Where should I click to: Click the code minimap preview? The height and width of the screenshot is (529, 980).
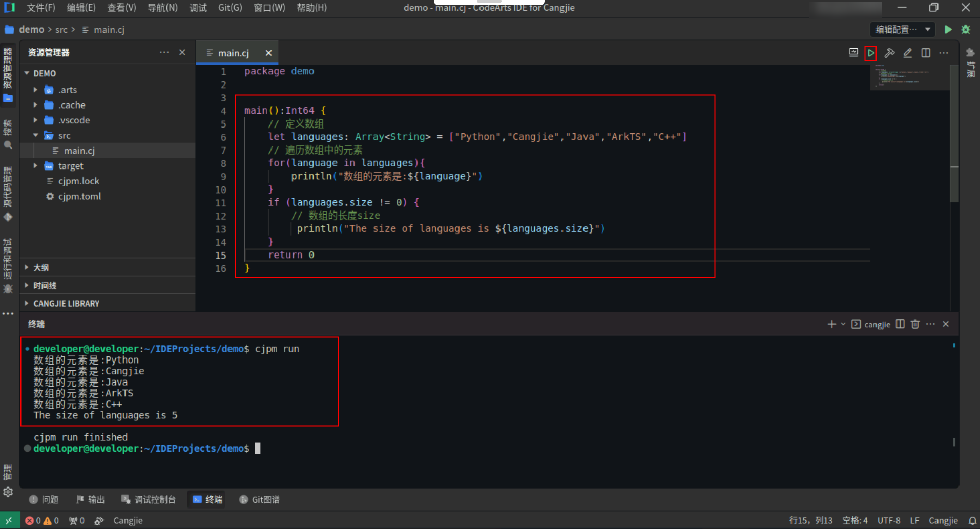(910, 77)
